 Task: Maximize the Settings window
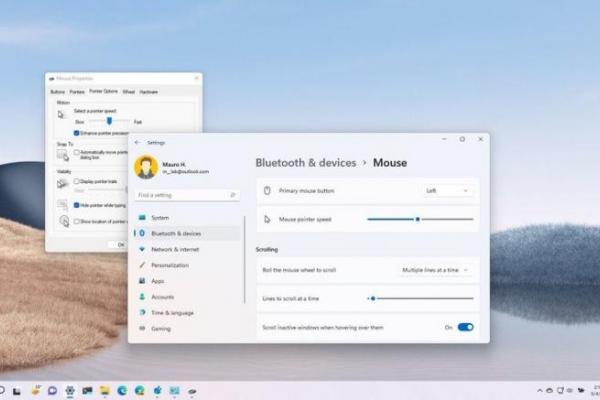462,139
